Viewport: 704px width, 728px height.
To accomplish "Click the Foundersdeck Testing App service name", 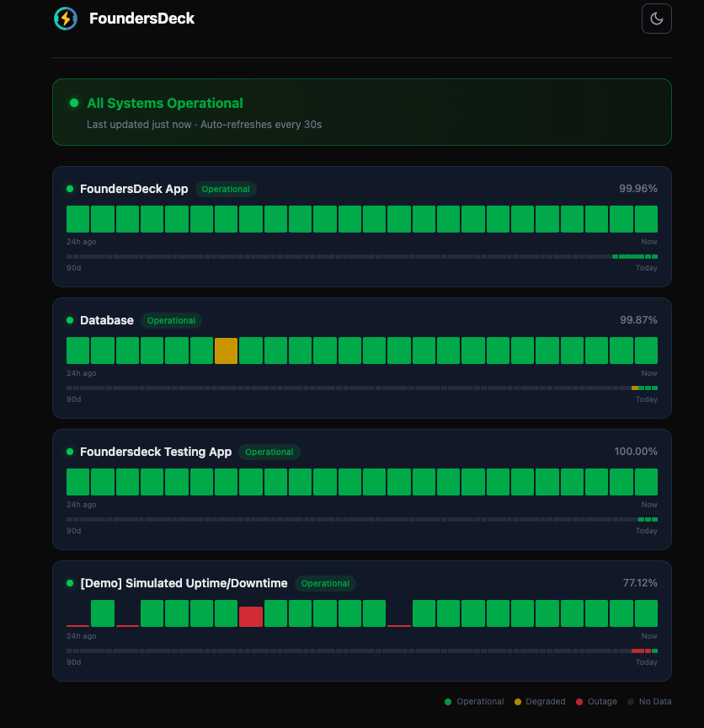I will point(156,452).
